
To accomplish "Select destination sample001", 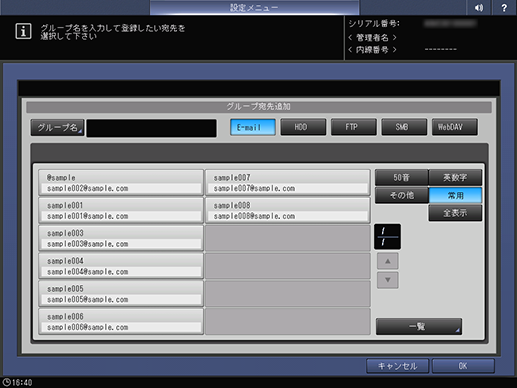I will click(121, 210).
